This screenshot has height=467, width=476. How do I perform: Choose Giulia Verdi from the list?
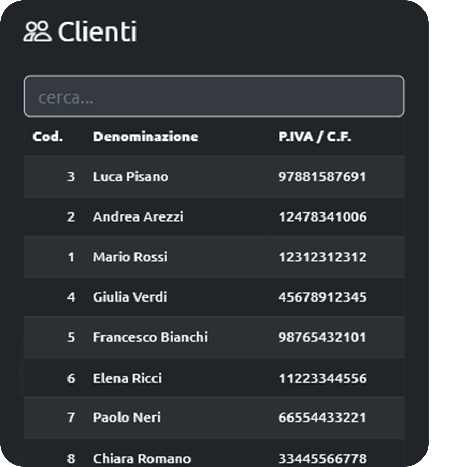coord(130,297)
